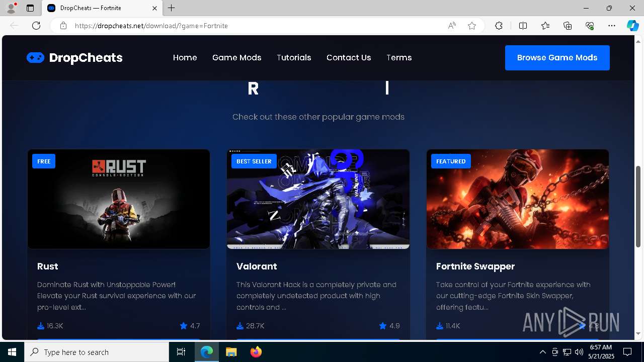Open Windows Start menu

(12, 352)
